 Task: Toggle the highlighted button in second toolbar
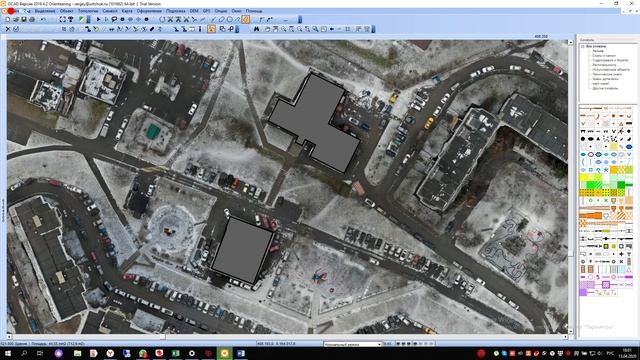pos(211,29)
